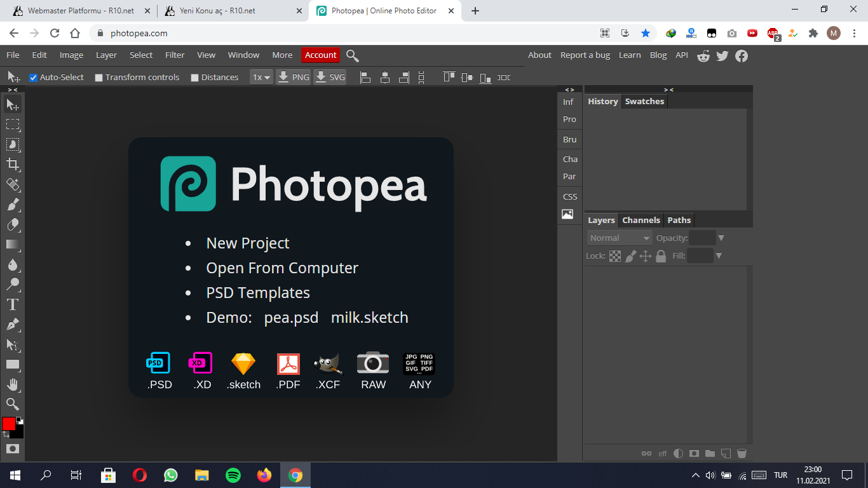Switch to the Paths tab

(679, 220)
